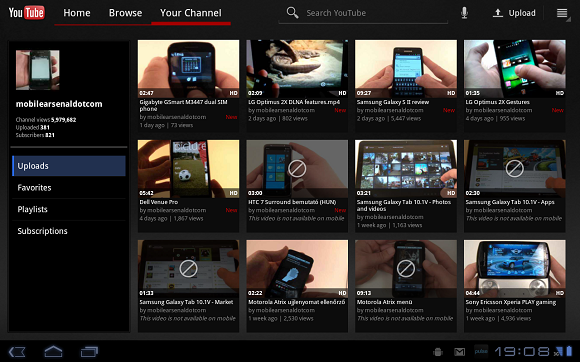Image resolution: width=580 pixels, height=362 pixels.
Task: Open the mail notification icon
Action: click(459, 352)
